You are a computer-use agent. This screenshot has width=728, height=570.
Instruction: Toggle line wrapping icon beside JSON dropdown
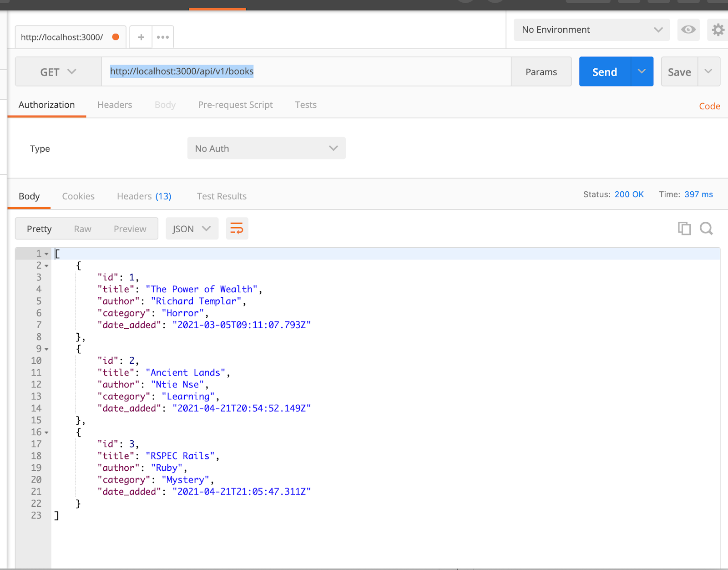[x=237, y=228]
